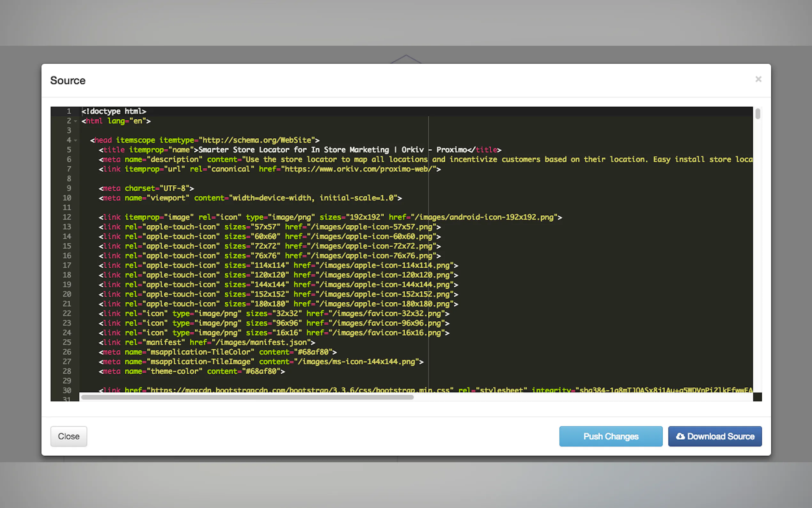This screenshot has height=508, width=812.
Task: Click the Push Changes button
Action: [611, 436]
